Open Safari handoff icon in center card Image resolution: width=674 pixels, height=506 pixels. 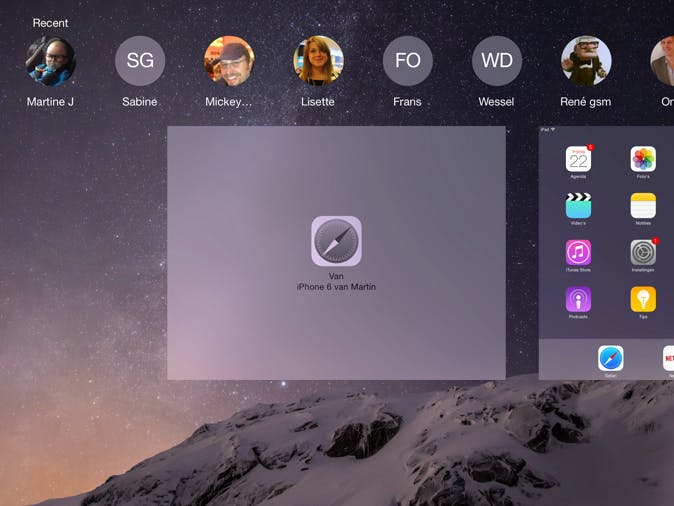(336, 241)
